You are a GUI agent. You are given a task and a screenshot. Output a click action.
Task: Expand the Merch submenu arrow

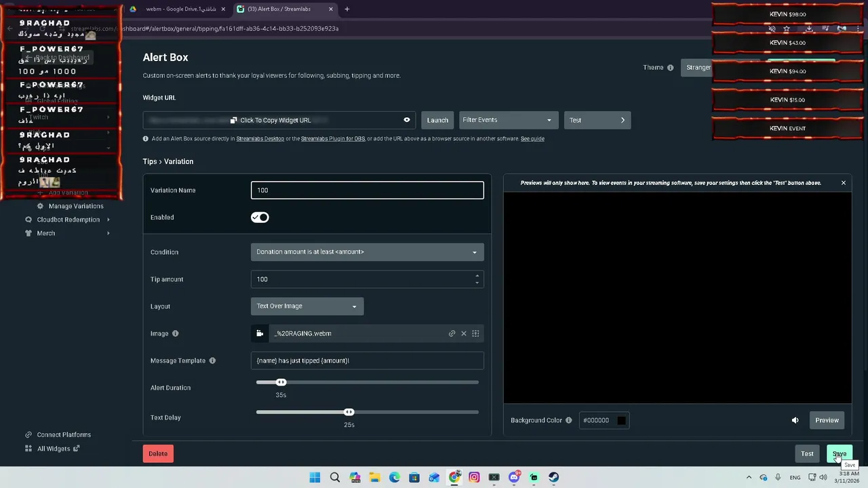108,233
